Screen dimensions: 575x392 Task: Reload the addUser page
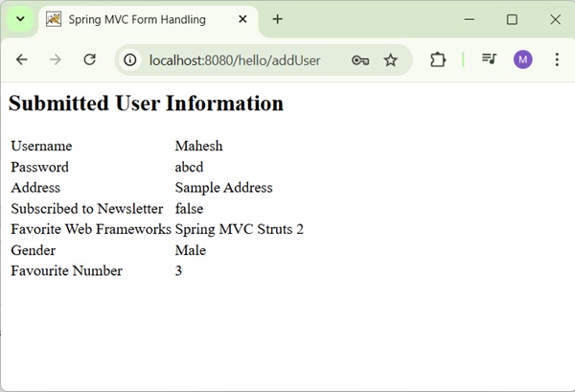click(x=89, y=59)
